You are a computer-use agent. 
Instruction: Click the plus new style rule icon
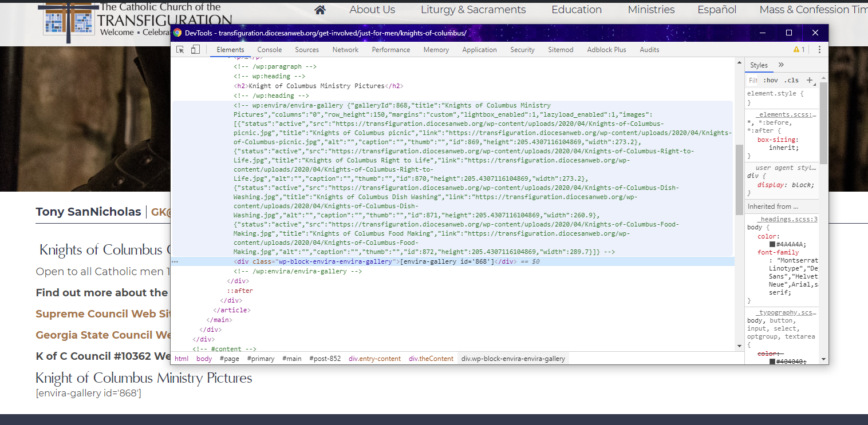(810, 80)
